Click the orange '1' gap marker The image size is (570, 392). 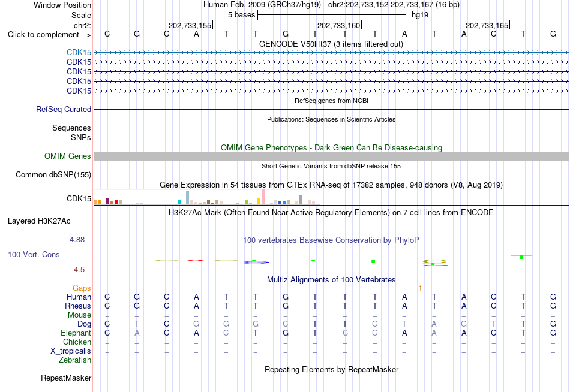420,288
